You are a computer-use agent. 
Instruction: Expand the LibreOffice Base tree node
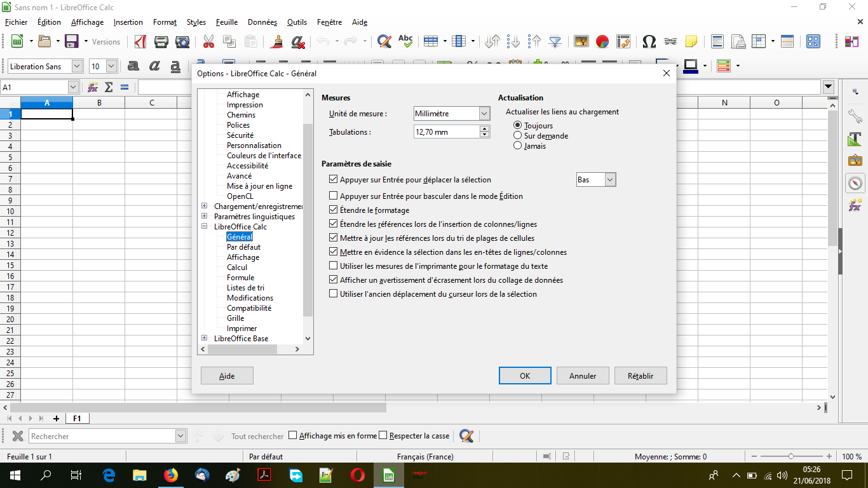[205, 339]
